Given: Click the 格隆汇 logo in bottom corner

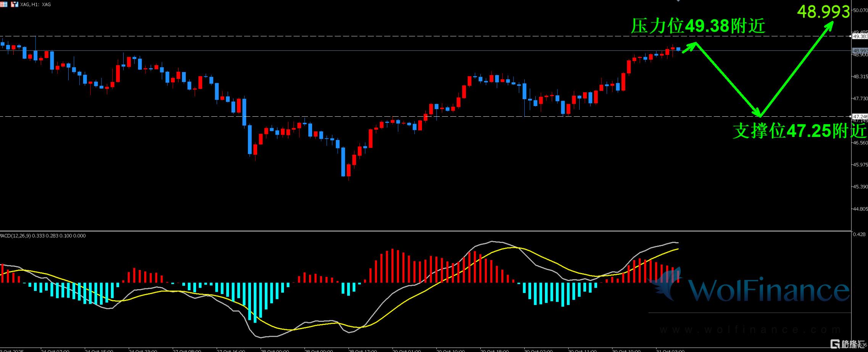Looking at the screenshot, I should [848, 344].
